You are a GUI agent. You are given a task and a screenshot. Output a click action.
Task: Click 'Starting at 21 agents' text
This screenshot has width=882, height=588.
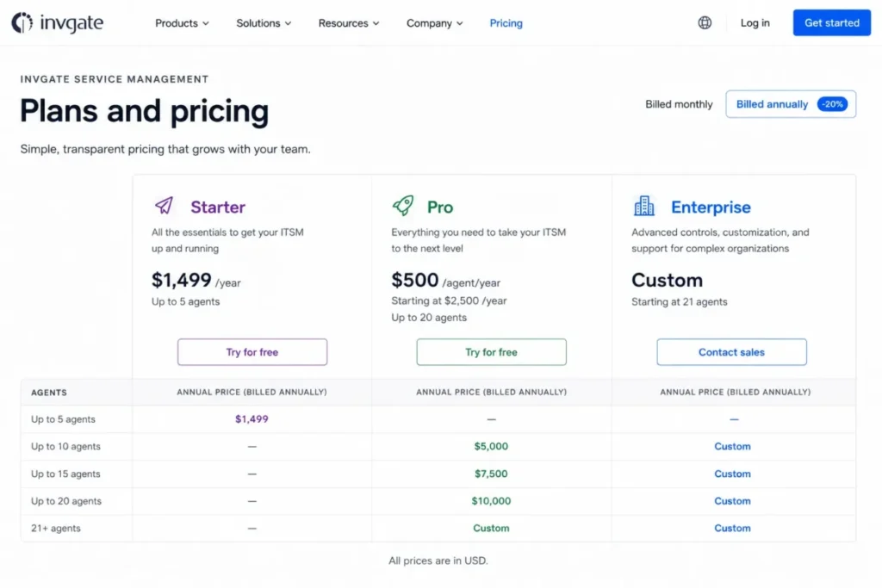coord(679,302)
